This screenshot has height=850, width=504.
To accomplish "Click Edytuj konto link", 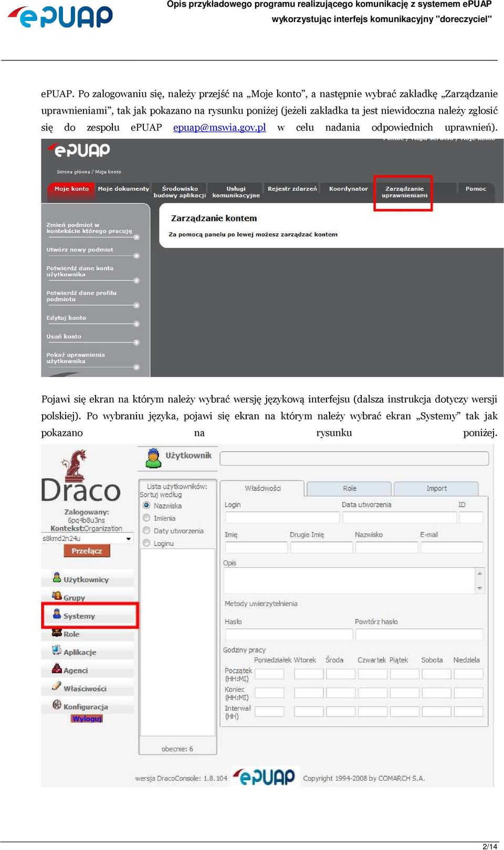I will (66, 318).
